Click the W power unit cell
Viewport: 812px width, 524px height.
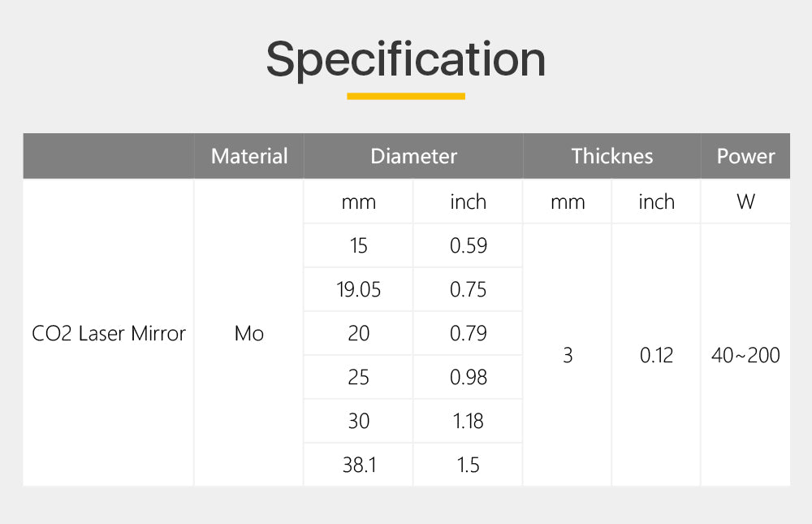pyautogui.click(x=745, y=201)
